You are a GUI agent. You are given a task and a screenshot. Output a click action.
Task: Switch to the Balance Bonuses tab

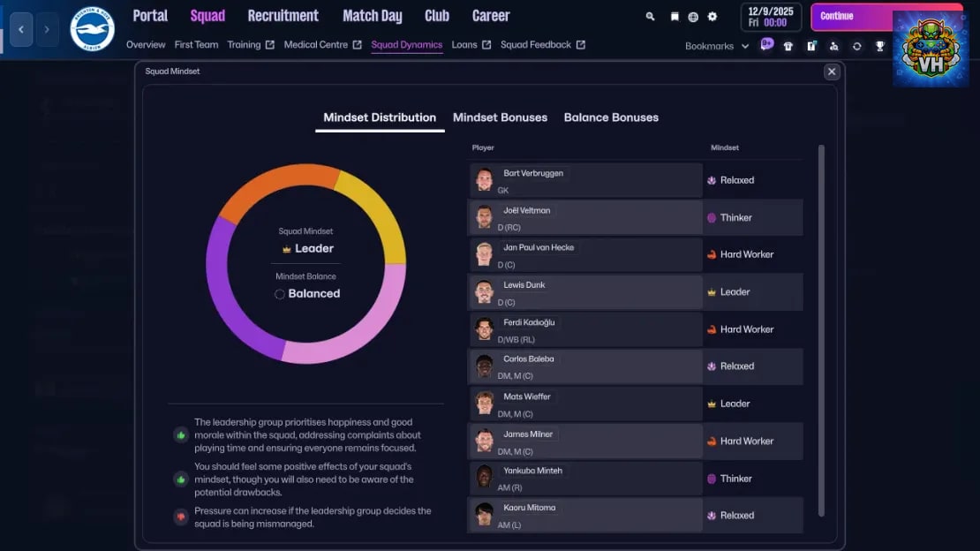[611, 117]
